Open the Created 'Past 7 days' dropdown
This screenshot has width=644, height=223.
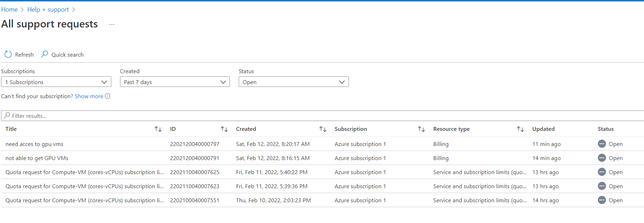click(x=175, y=82)
